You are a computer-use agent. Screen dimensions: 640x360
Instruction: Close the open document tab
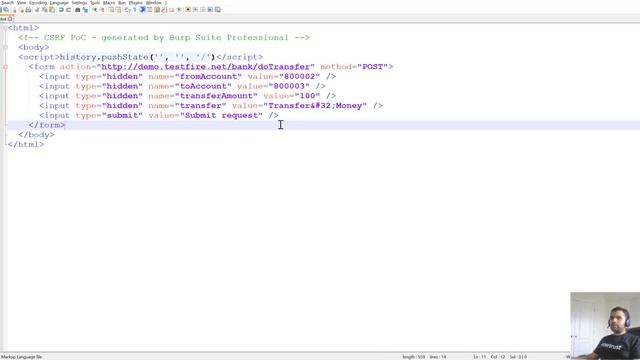pos(10,19)
